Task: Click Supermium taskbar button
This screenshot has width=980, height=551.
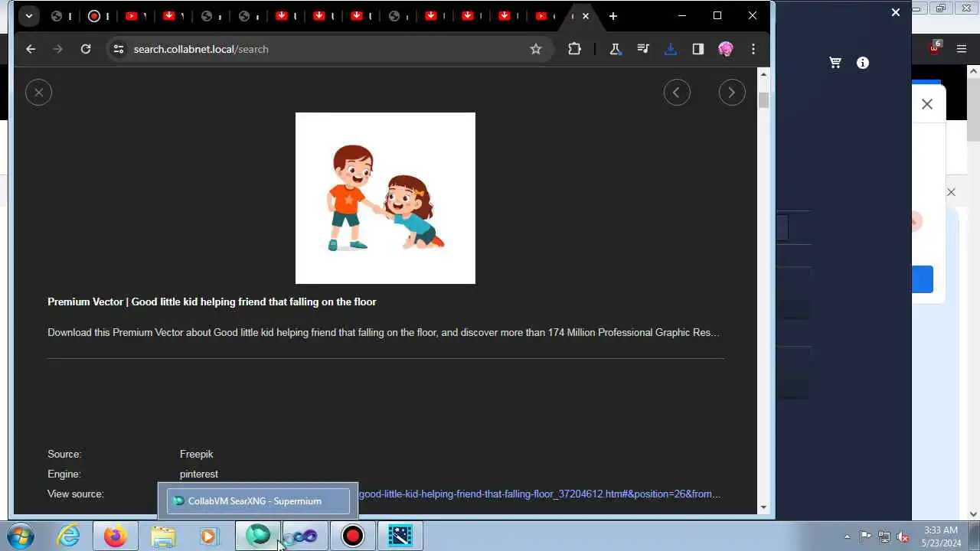Action: pos(258,536)
